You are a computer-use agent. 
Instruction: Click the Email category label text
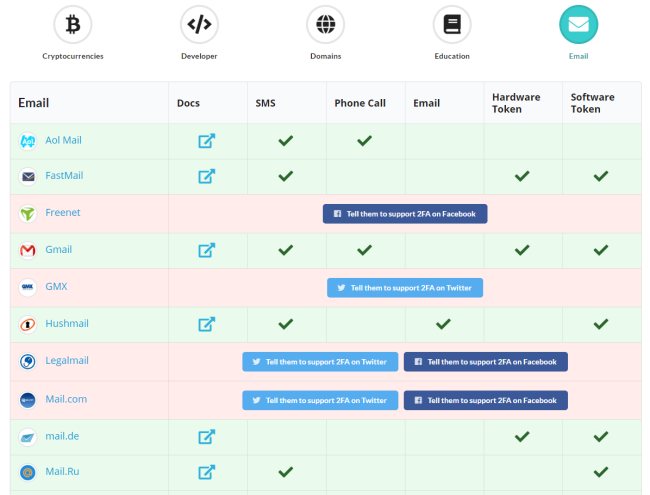[x=578, y=56]
